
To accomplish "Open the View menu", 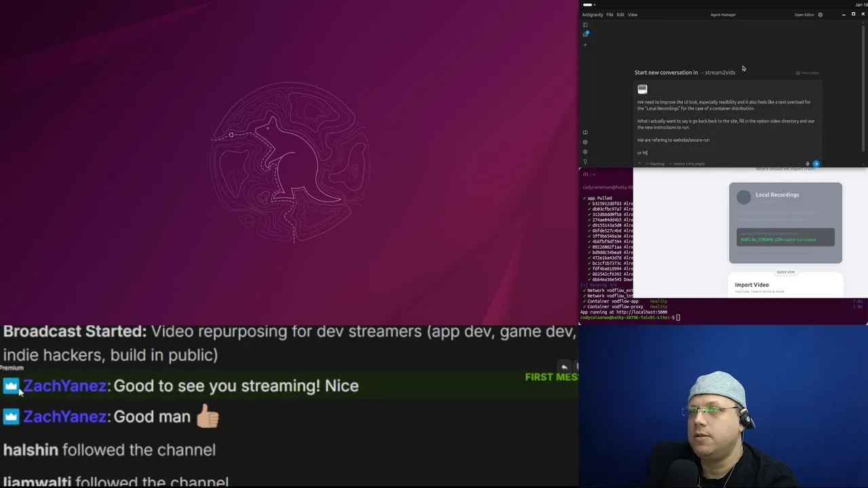I will pyautogui.click(x=632, y=14).
